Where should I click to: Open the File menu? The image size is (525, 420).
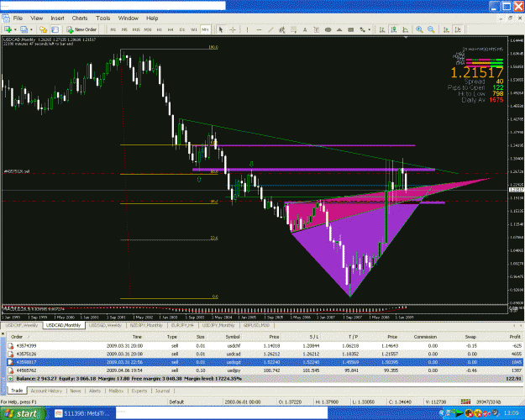pos(18,18)
